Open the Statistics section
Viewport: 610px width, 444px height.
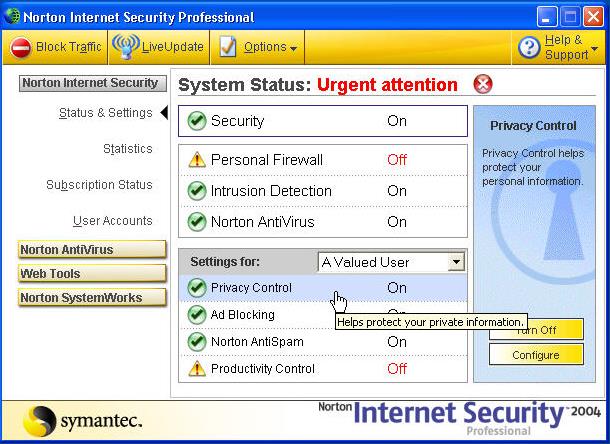128,149
